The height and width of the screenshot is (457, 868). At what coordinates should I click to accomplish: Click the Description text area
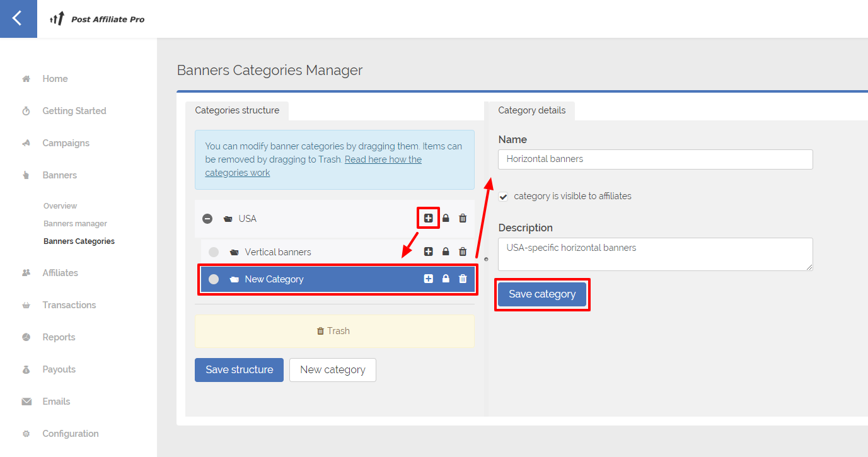(x=656, y=254)
